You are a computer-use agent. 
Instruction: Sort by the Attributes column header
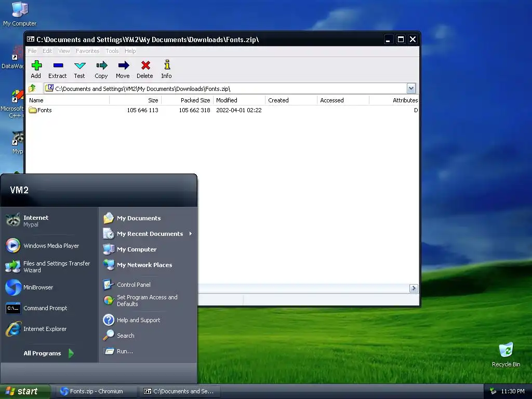pos(394,100)
